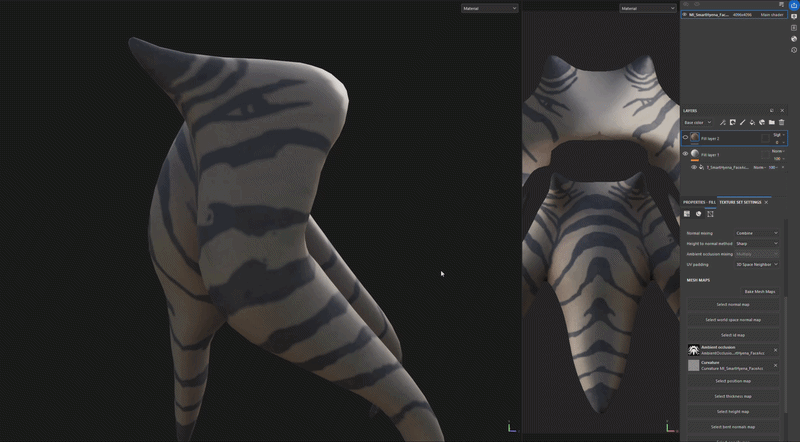This screenshot has width=800, height=442.
Task: Remove the Ambient occlusion mesh map
Action: click(776, 350)
